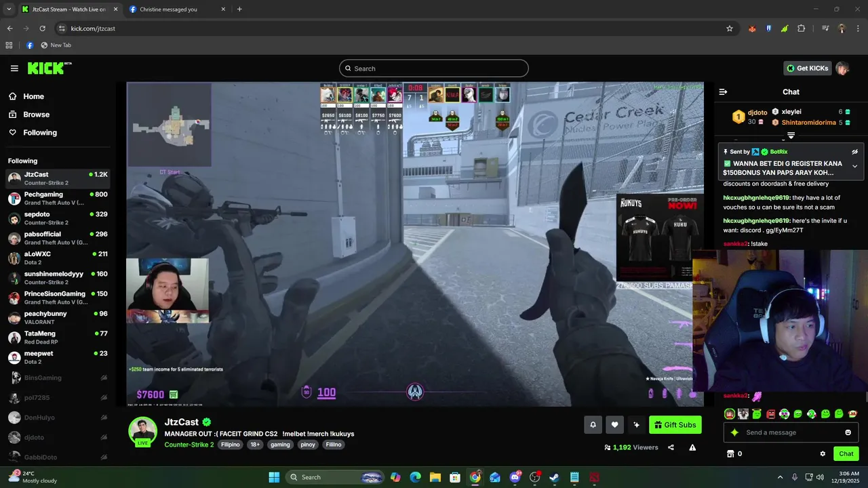Screen dimensions: 868x488
Task: Click the Kick search box
Action: [x=434, y=68]
